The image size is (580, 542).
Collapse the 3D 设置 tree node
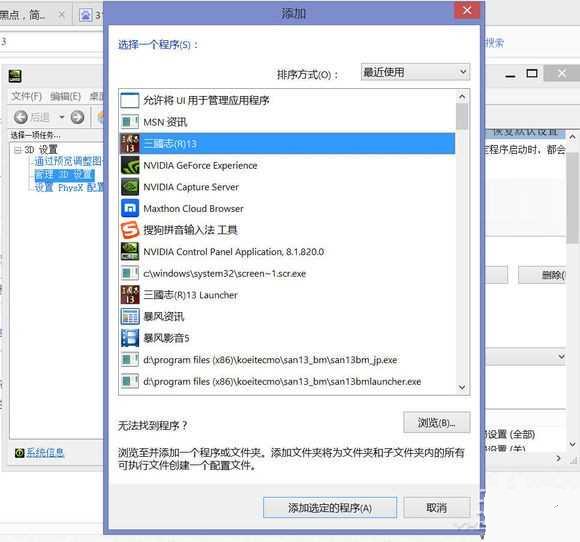tap(17, 150)
